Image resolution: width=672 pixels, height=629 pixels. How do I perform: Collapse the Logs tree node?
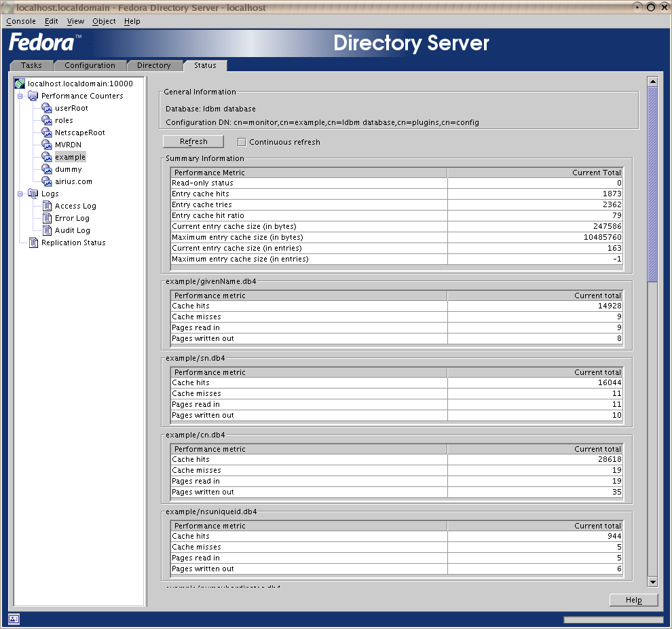pyautogui.click(x=20, y=194)
